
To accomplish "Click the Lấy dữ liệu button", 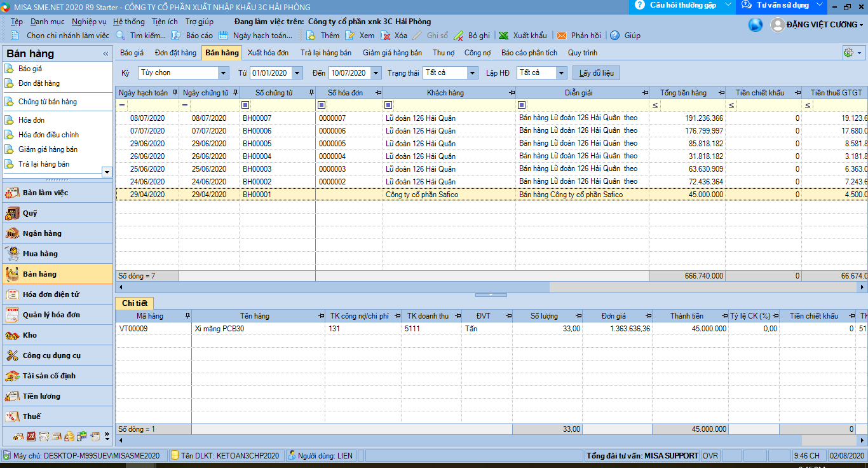I will pyautogui.click(x=596, y=73).
